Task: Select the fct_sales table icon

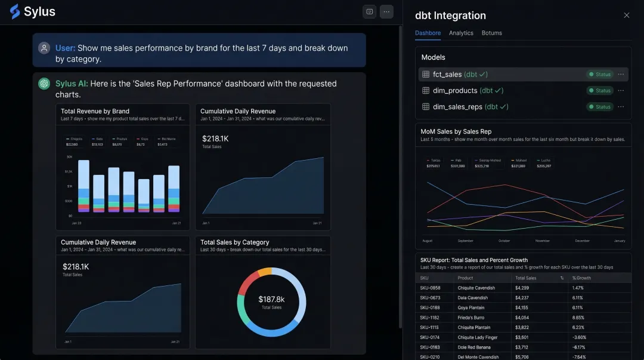Action: coord(425,74)
